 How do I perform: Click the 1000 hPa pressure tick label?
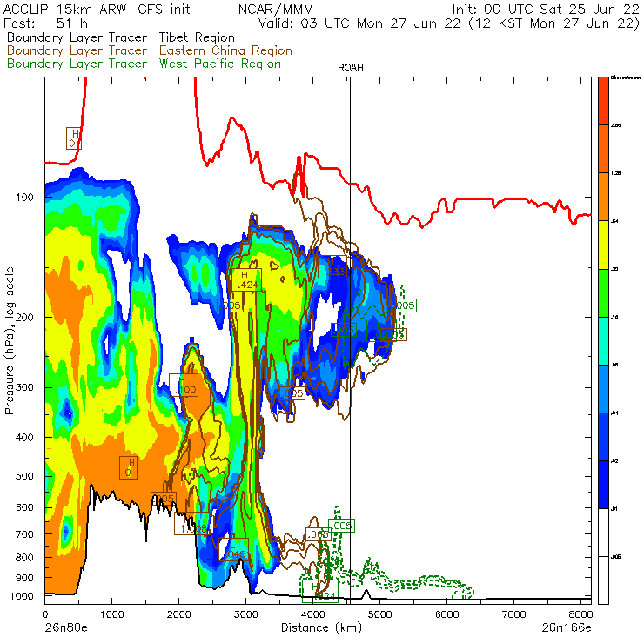[x=22, y=596]
